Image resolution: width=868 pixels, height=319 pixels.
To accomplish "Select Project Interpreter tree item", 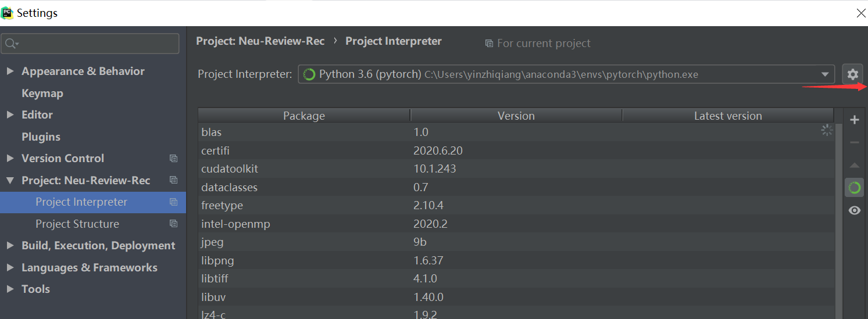I will (93, 202).
